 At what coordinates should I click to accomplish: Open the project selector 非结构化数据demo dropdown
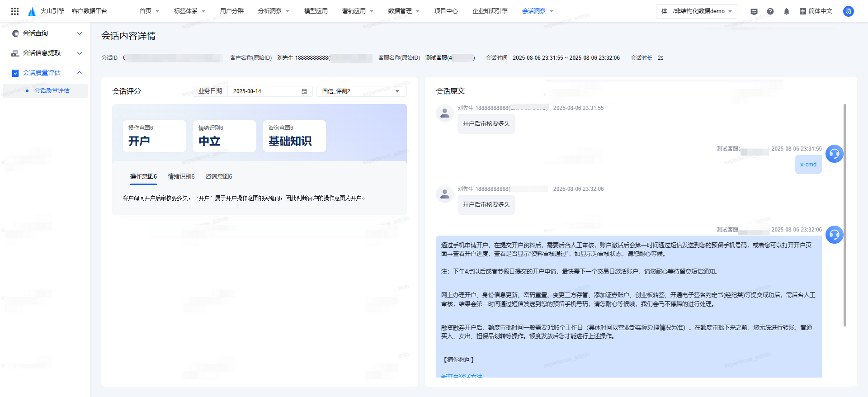[696, 11]
